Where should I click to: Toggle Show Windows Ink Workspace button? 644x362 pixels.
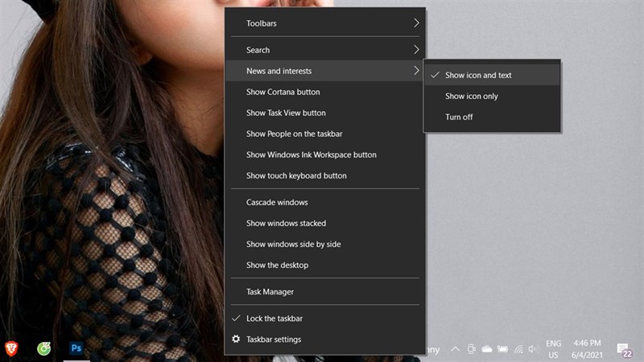pos(325,154)
